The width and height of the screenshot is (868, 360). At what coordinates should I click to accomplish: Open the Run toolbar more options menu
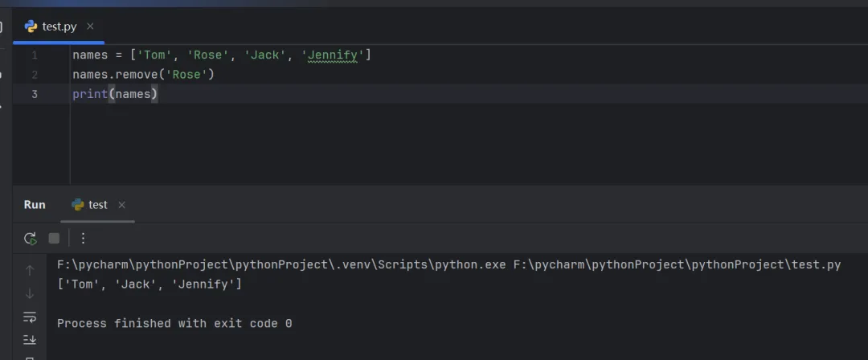(83, 239)
